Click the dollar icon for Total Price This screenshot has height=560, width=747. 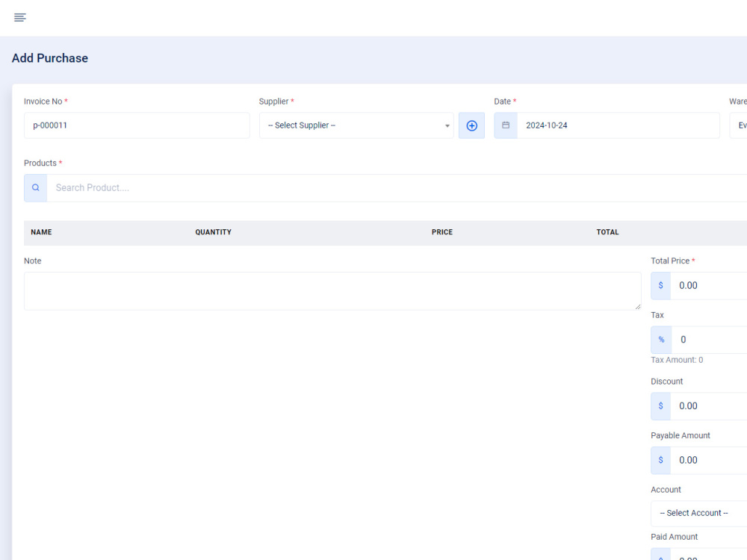tap(661, 286)
